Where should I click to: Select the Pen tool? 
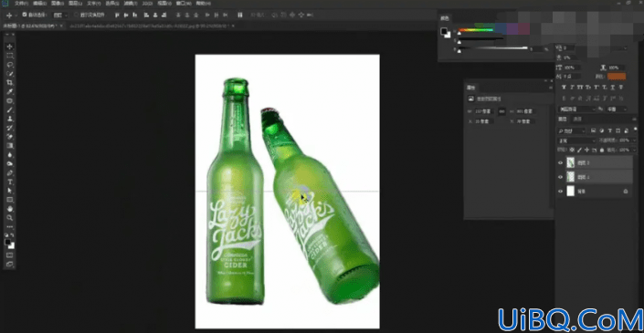(x=10, y=173)
